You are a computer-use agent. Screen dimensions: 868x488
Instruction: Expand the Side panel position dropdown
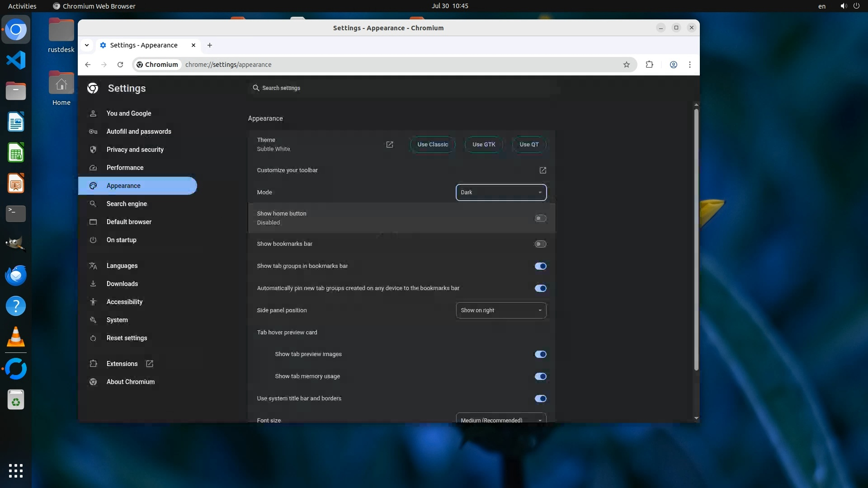(x=501, y=310)
